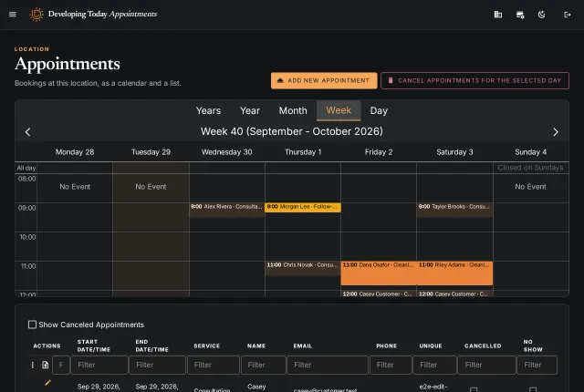Open the three-dot table actions menu

point(33,365)
